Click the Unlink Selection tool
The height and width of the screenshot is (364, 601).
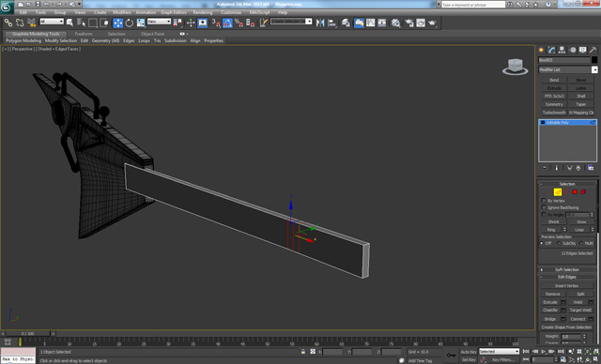(20, 23)
